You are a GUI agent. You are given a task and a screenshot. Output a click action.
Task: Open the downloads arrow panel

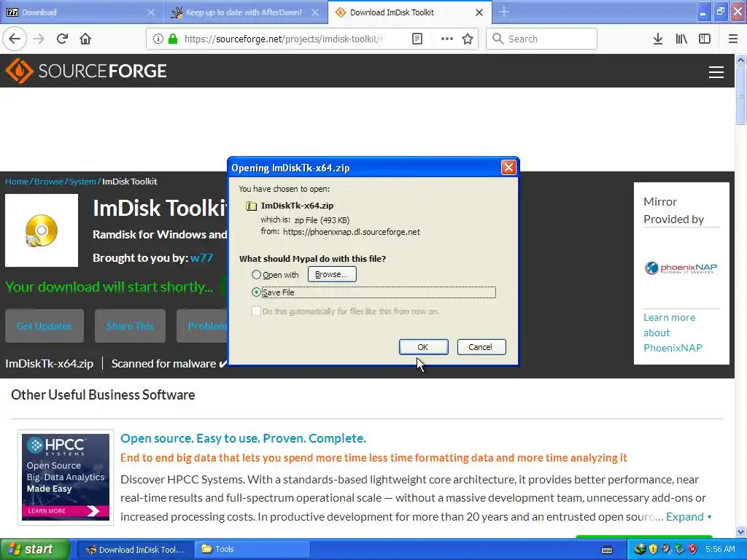(658, 39)
